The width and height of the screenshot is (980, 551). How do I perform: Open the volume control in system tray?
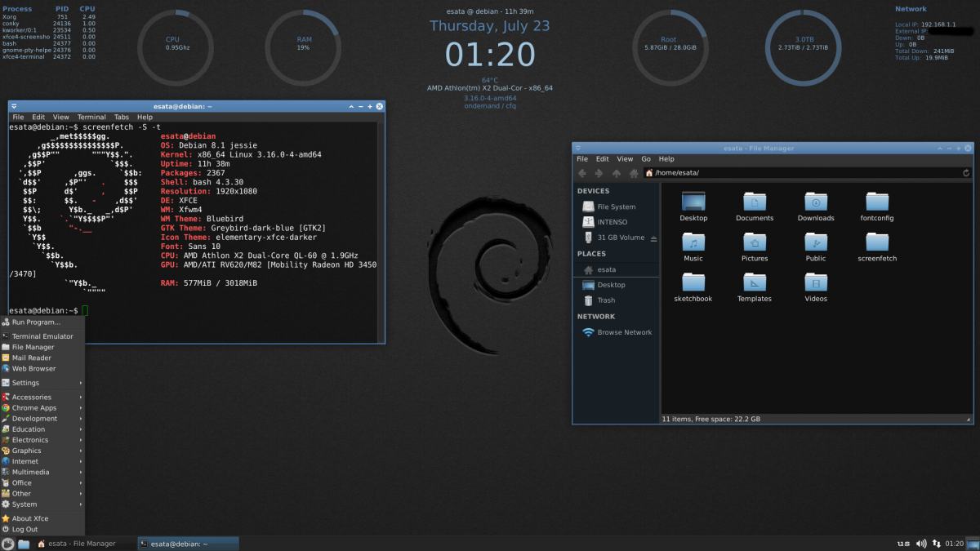921,544
